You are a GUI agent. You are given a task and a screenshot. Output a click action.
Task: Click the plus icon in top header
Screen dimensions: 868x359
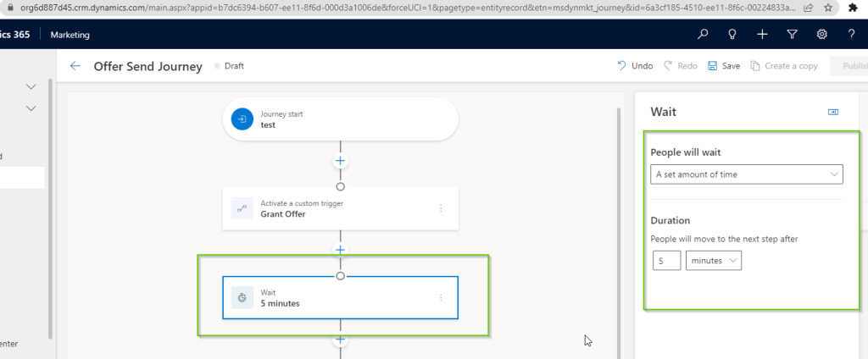pyautogui.click(x=762, y=35)
